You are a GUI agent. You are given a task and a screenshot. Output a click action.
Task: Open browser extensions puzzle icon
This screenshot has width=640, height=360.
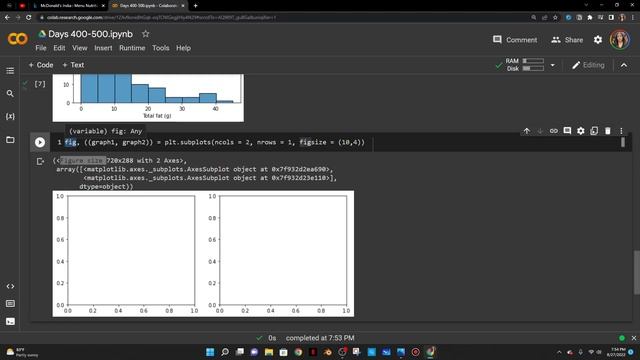[590, 18]
